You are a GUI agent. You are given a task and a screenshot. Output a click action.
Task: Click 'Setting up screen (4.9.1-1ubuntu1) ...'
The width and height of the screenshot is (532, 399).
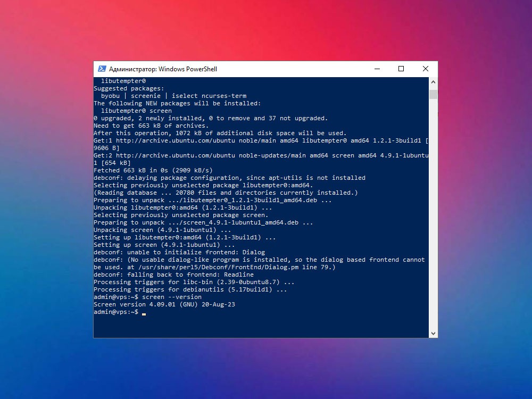[164, 245]
